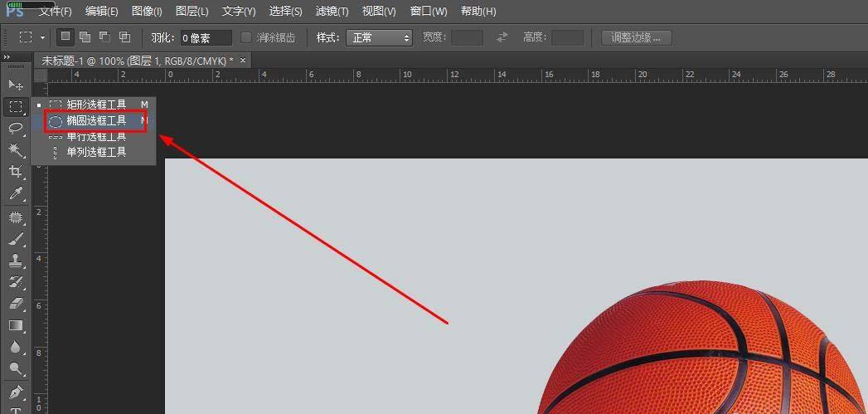868x414 pixels.
Task: Open the 文件(F) menu
Action: [x=56, y=11]
